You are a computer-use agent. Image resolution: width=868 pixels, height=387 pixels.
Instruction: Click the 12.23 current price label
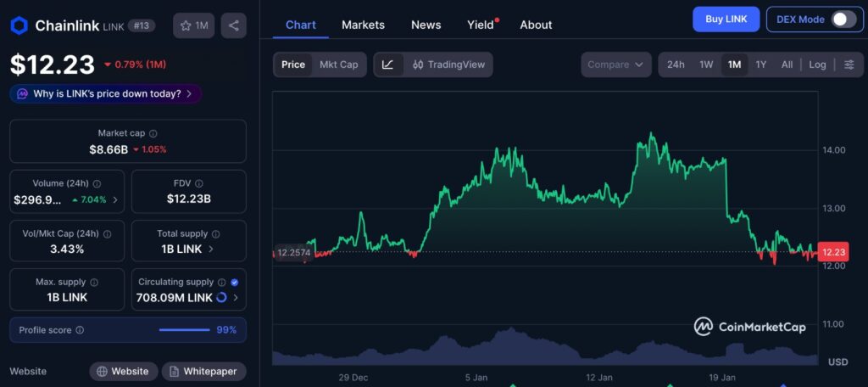click(x=832, y=252)
